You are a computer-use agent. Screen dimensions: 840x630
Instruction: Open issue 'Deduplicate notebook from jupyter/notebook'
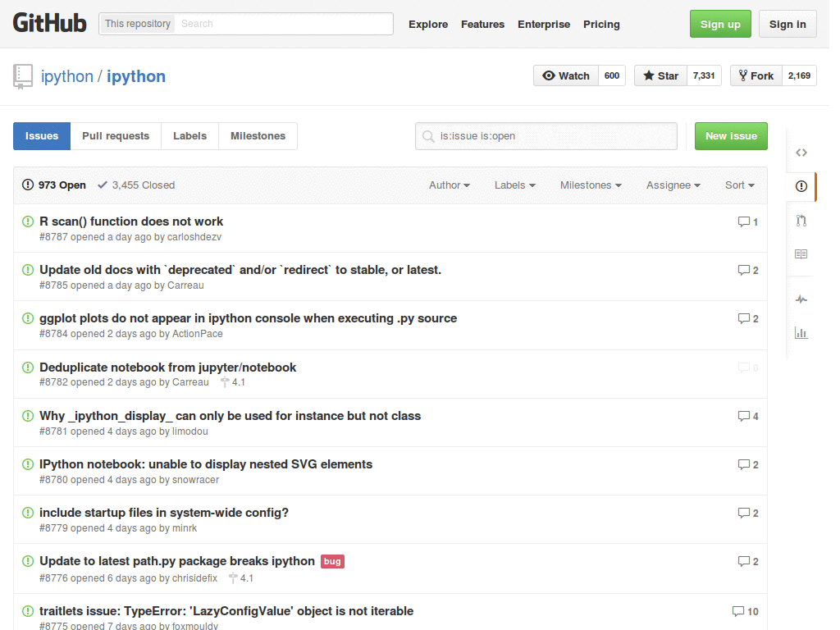pyautogui.click(x=167, y=367)
